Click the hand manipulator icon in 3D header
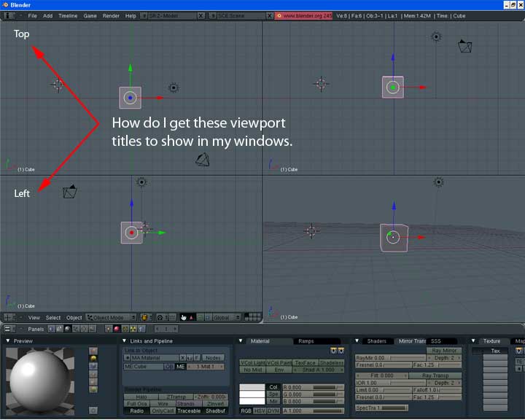Image resolution: width=525 pixels, height=420 pixels. tap(184, 318)
